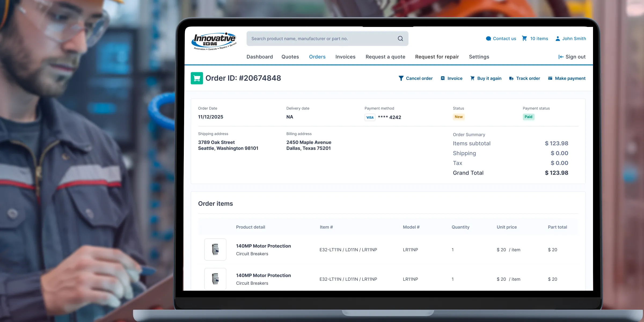Open the Dashboard tab
This screenshot has width=644, height=322.
259,57
